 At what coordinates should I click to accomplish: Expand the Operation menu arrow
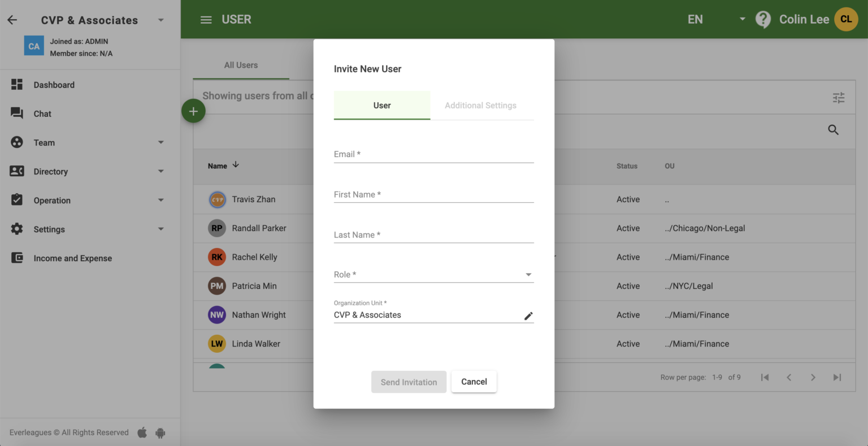click(x=160, y=200)
